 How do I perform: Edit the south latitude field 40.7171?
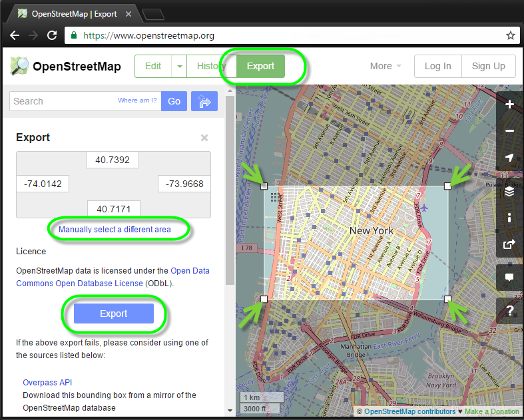(x=114, y=209)
